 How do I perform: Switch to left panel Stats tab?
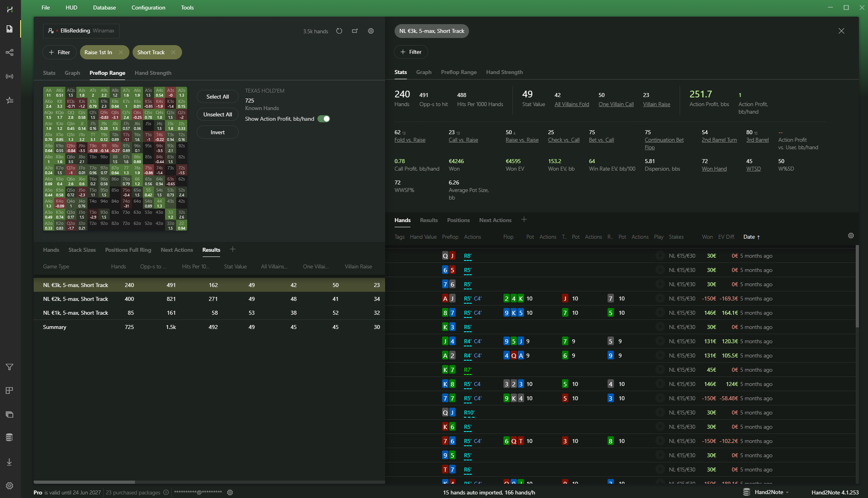[49, 73]
